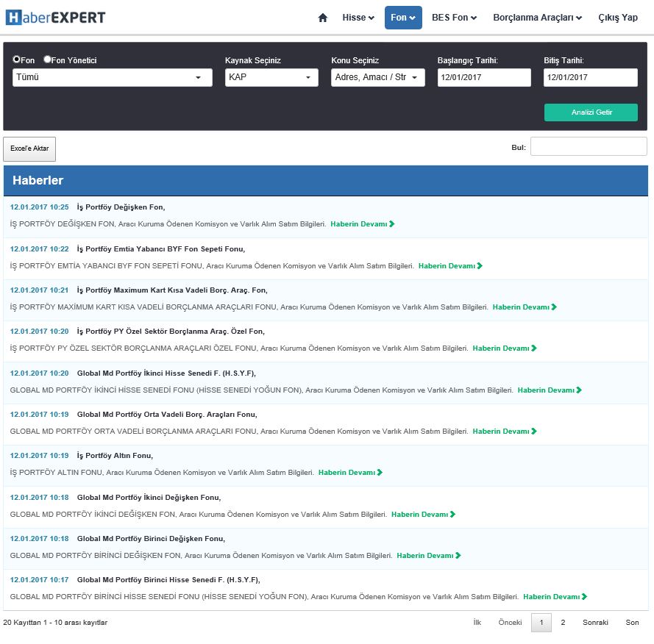
Task: Click the İş Portföy PY Özel Sektör headline
Action: tap(171, 332)
